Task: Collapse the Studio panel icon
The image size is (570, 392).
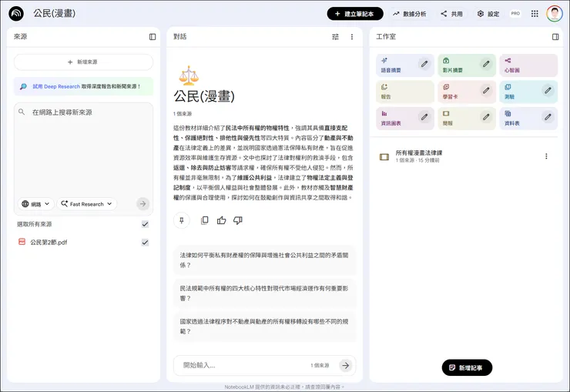Action: pyautogui.click(x=555, y=37)
